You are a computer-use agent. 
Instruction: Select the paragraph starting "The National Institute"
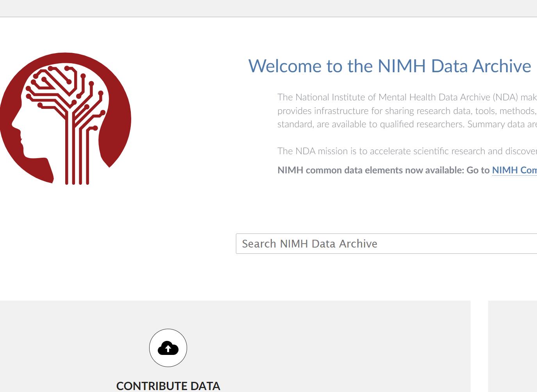(x=406, y=111)
